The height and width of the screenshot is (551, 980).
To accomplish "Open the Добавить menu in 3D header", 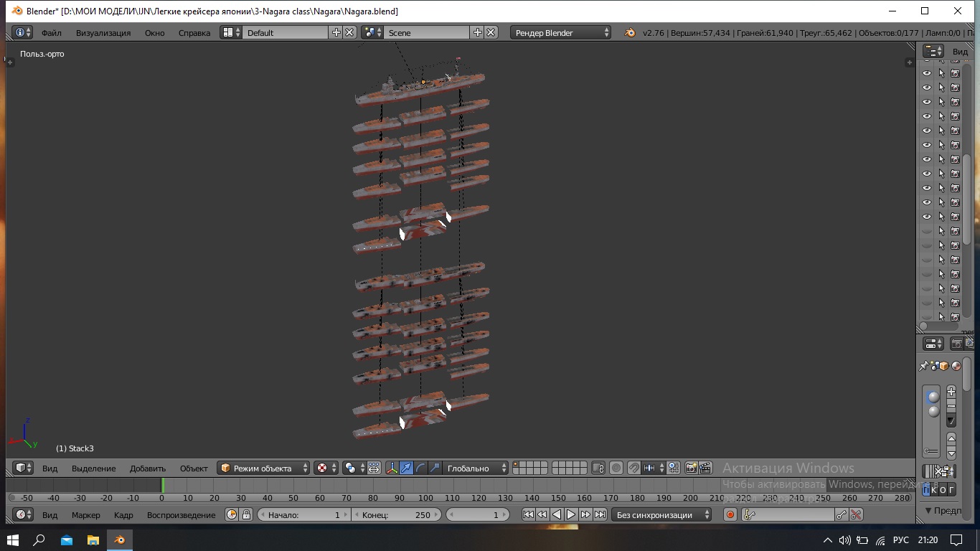I will pyautogui.click(x=147, y=468).
